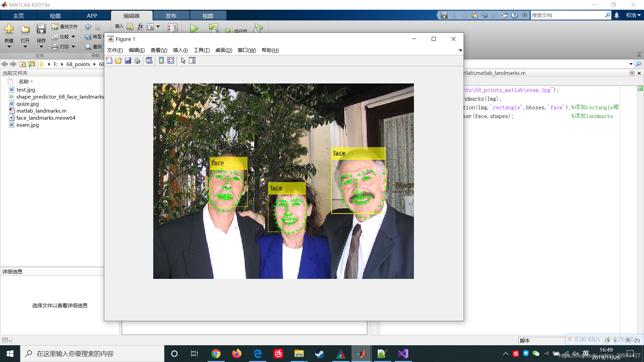This screenshot has width=644, height=362.
Task: Click the green Run button in editor toolstrip
Action: tap(194, 28)
